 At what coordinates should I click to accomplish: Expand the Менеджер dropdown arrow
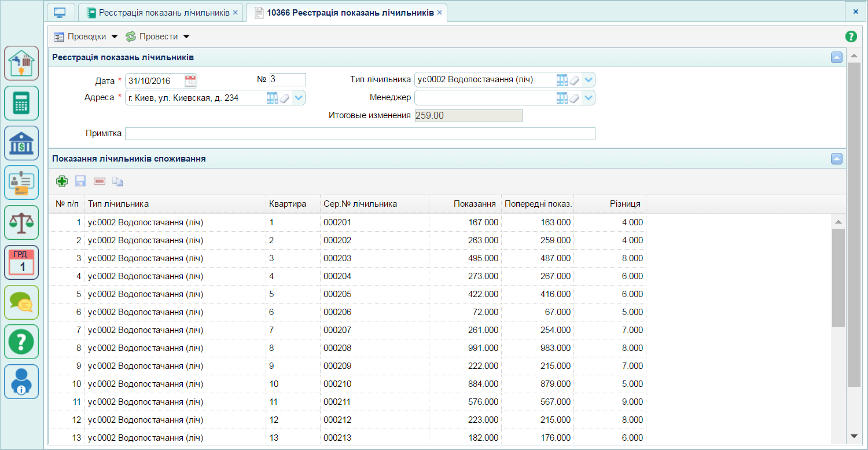click(589, 98)
